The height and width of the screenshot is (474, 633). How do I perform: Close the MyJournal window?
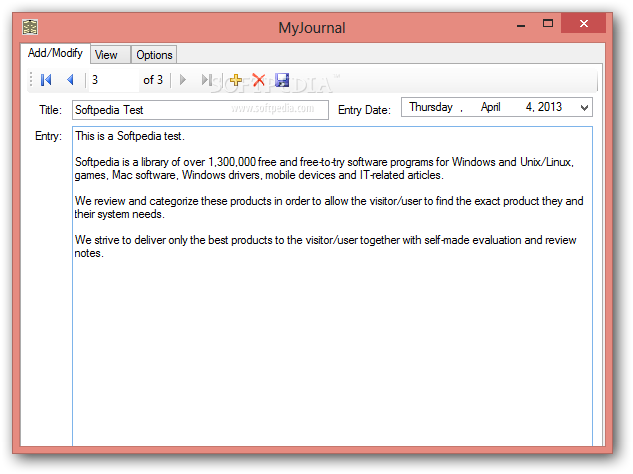[583, 23]
